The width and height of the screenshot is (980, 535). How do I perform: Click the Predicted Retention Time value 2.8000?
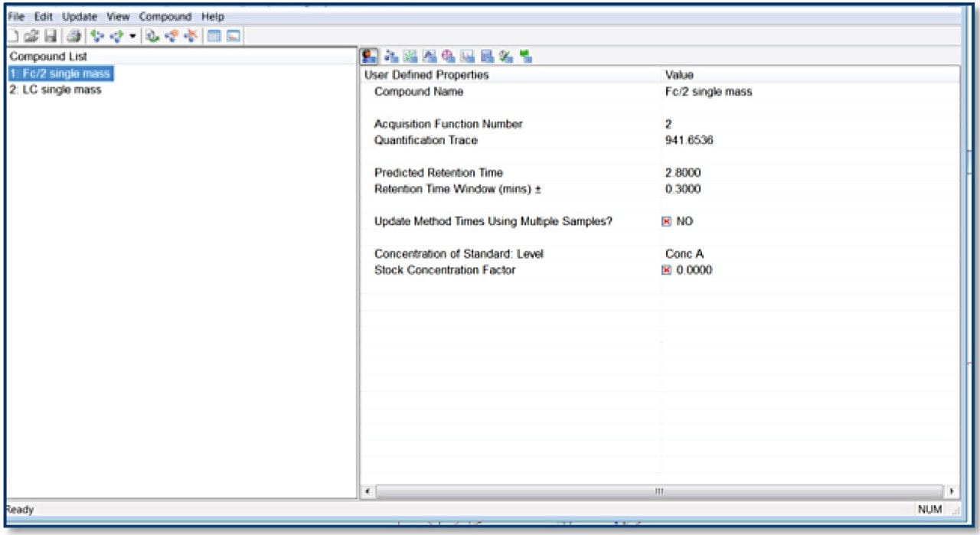(683, 173)
